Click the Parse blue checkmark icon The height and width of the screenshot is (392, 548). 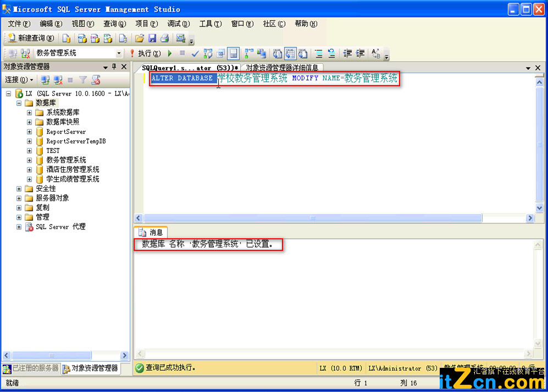click(x=195, y=53)
